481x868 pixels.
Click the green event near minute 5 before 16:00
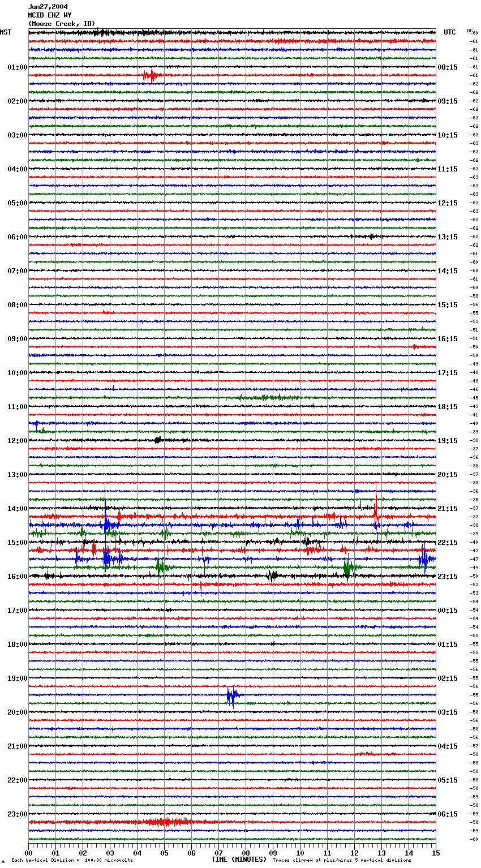(x=160, y=566)
